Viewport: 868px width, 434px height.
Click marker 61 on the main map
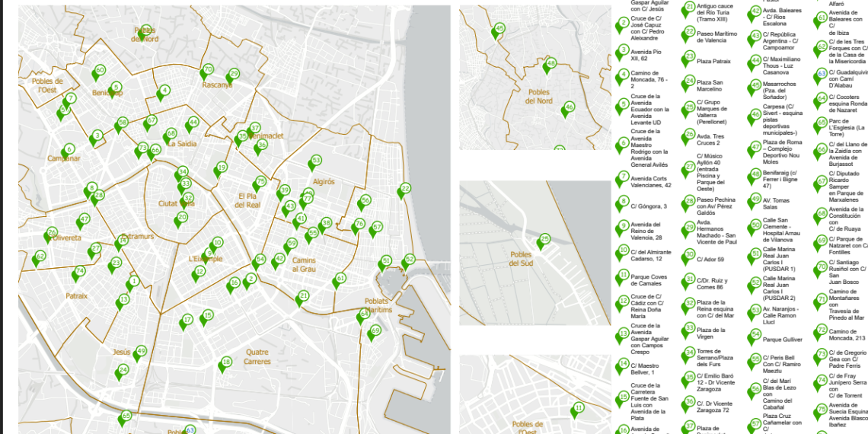(x=339, y=281)
